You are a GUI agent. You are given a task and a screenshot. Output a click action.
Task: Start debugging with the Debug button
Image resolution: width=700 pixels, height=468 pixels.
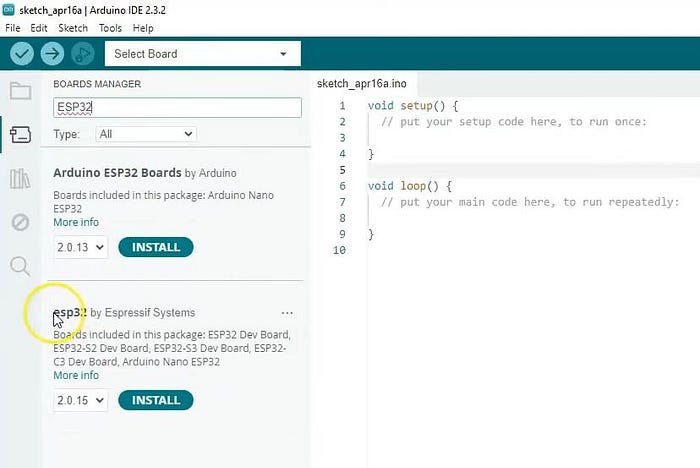[83, 54]
